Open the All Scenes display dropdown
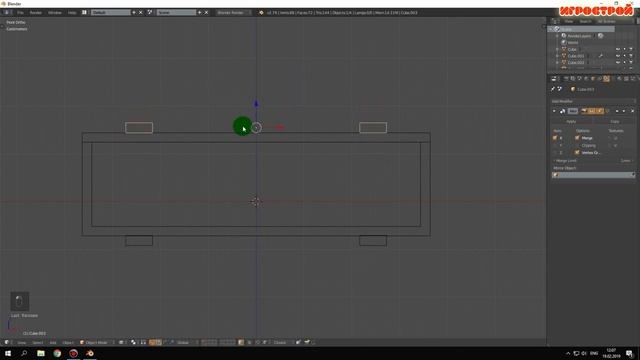This screenshot has width=640, height=360. point(609,21)
